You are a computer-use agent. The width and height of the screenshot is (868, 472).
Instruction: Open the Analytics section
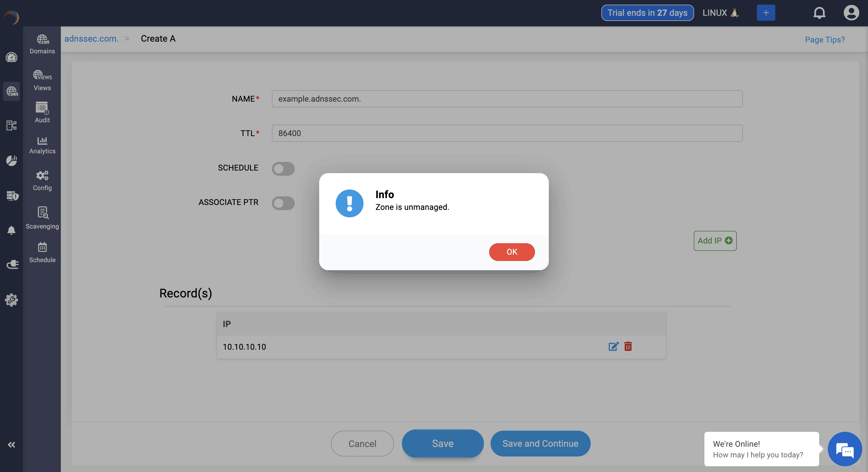42,145
